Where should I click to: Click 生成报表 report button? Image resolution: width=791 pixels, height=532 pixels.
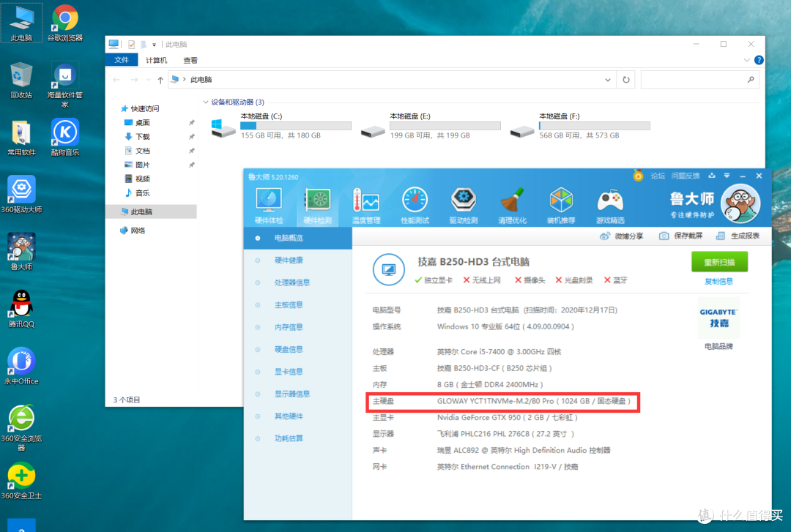738,236
